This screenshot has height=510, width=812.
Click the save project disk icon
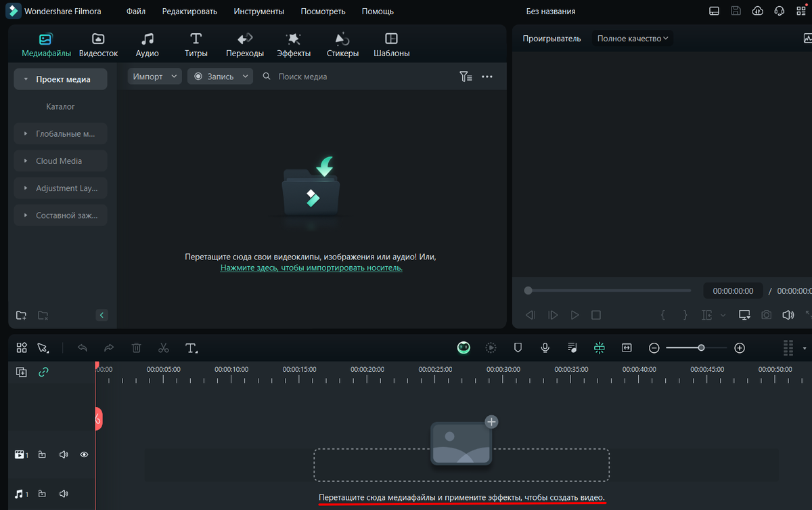736,11
